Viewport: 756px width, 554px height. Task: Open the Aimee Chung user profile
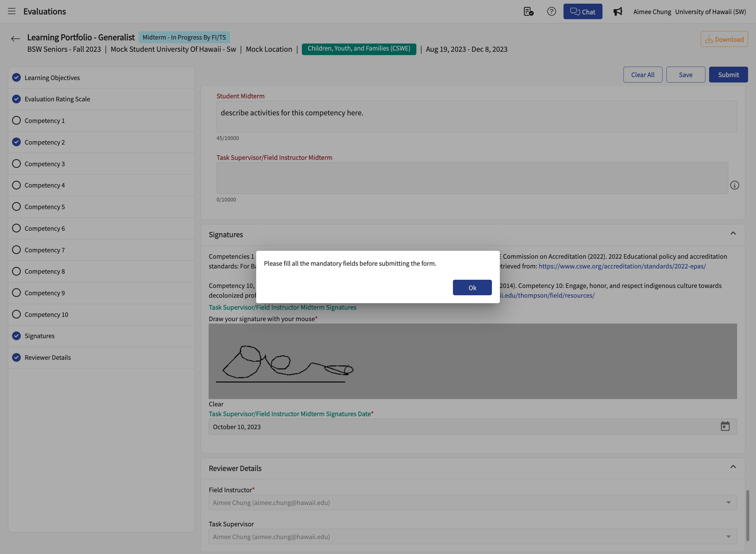(x=652, y=12)
